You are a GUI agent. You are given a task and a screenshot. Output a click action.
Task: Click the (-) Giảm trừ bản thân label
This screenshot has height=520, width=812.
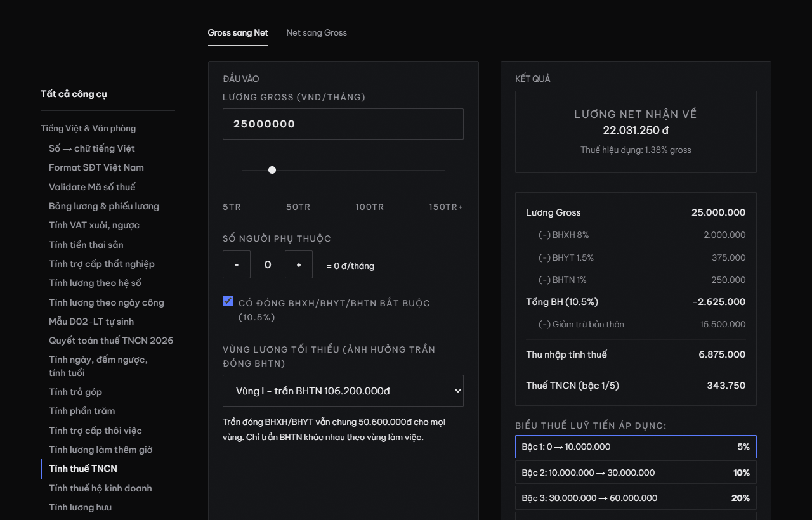tap(581, 324)
